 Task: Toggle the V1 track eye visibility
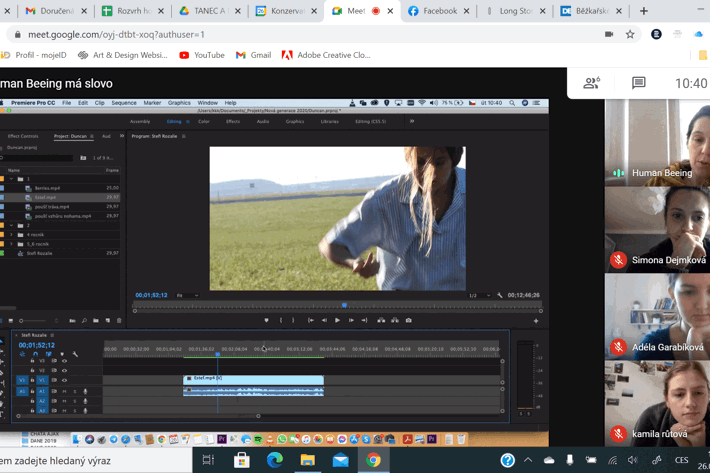point(64,381)
